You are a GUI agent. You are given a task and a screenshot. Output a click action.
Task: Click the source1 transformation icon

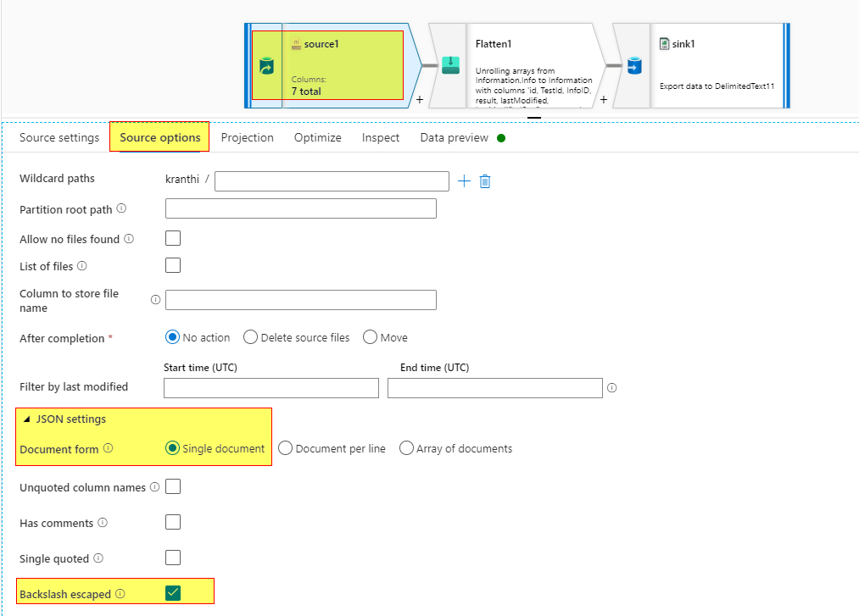click(266, 66)
